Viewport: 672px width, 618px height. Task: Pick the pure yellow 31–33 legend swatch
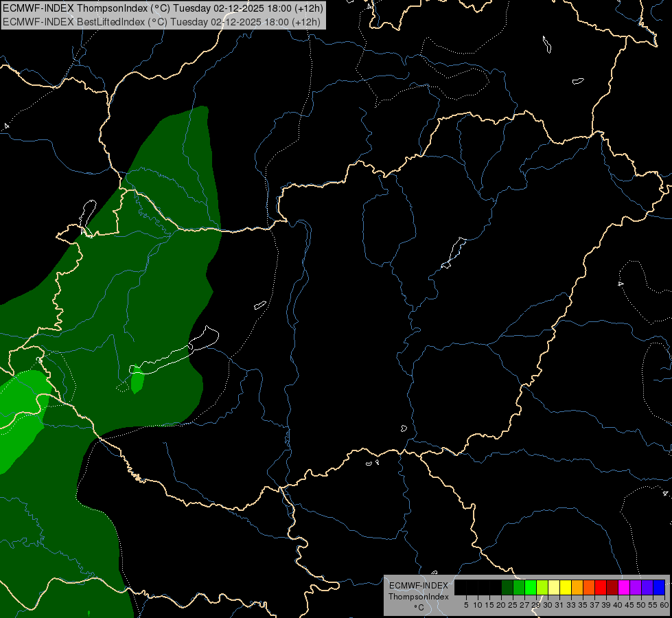(x=566, y=587)
